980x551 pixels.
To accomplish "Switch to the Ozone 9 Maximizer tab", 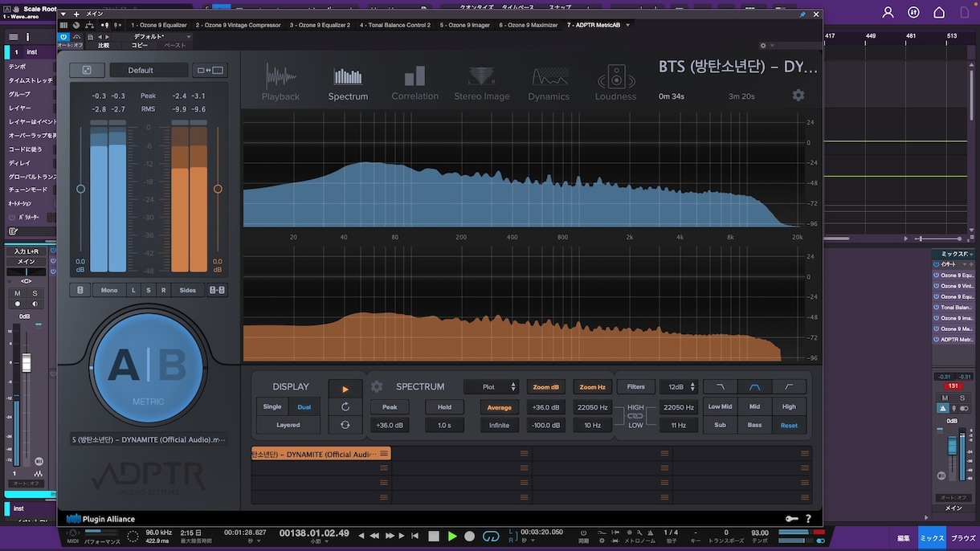I will [x=529, y=25].
